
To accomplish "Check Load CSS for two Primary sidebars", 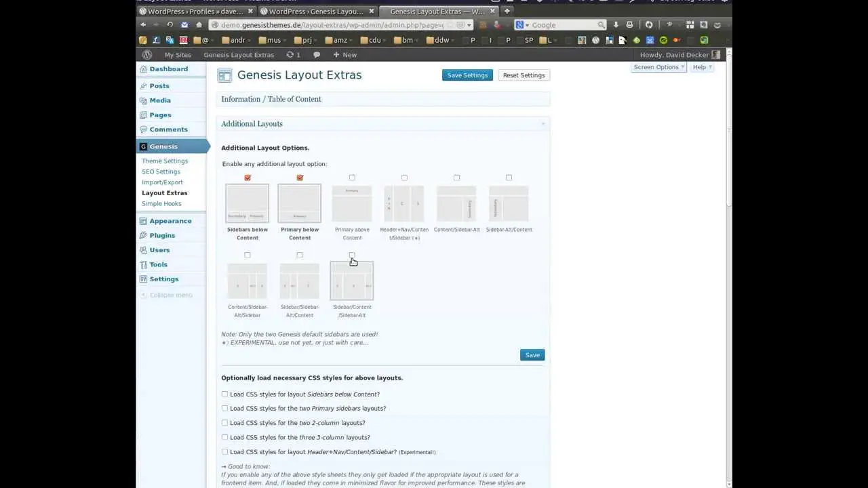I will [x=224, y=408].
